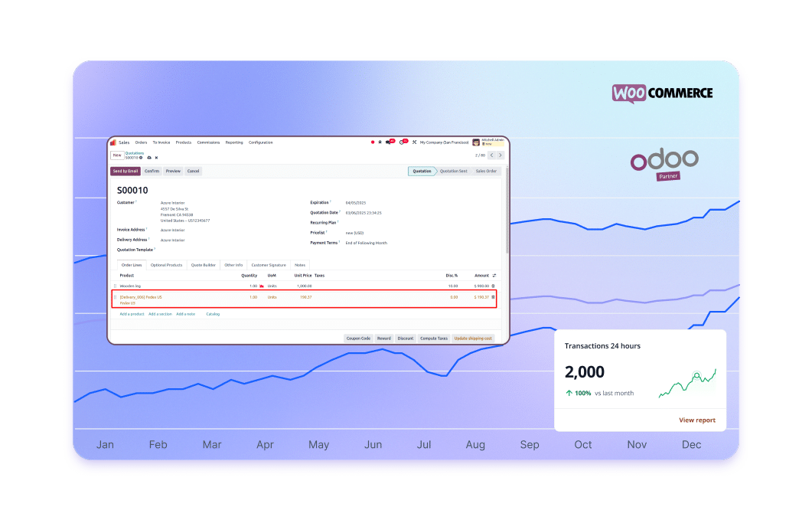
Task: Grab the Fedex US row drag handle
Action: point(115,298)
